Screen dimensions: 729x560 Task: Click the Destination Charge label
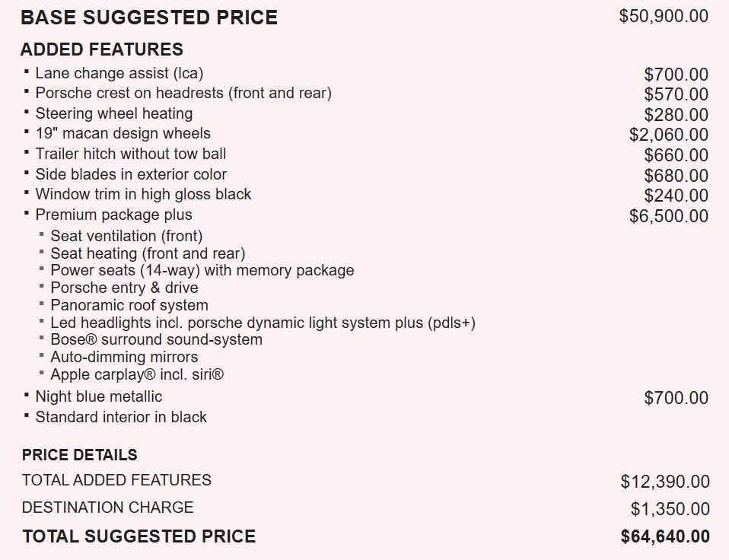coord(107,508)
